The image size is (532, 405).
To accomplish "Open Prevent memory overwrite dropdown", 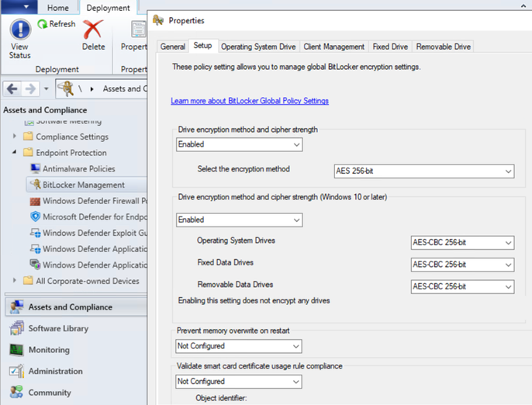I will [x=239, y=346].
